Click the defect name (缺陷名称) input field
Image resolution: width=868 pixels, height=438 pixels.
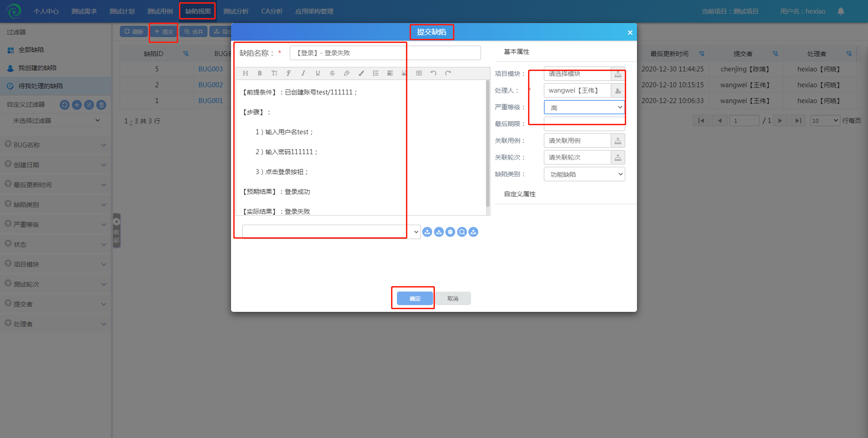385,53
